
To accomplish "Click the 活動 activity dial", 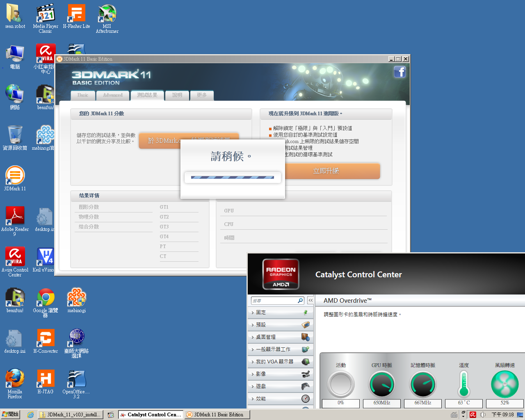I will coord(341,384).
